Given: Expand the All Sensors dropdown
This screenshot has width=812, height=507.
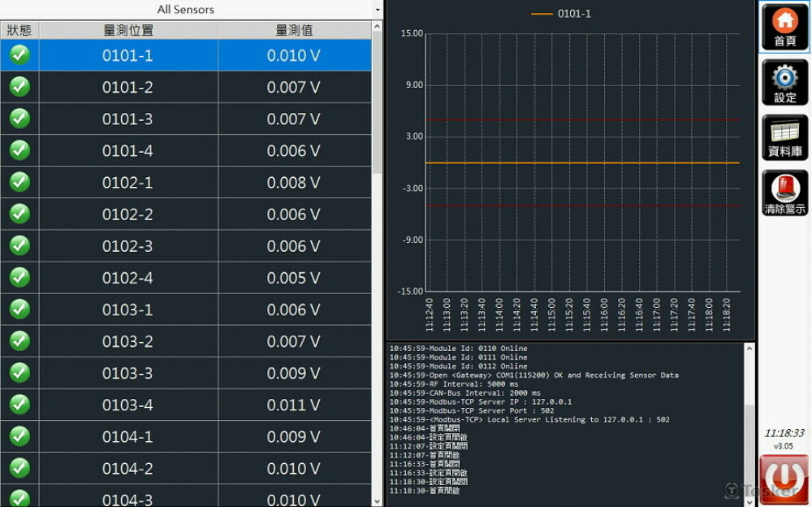Looking at the screenshot, I should [x=377, y=10].
